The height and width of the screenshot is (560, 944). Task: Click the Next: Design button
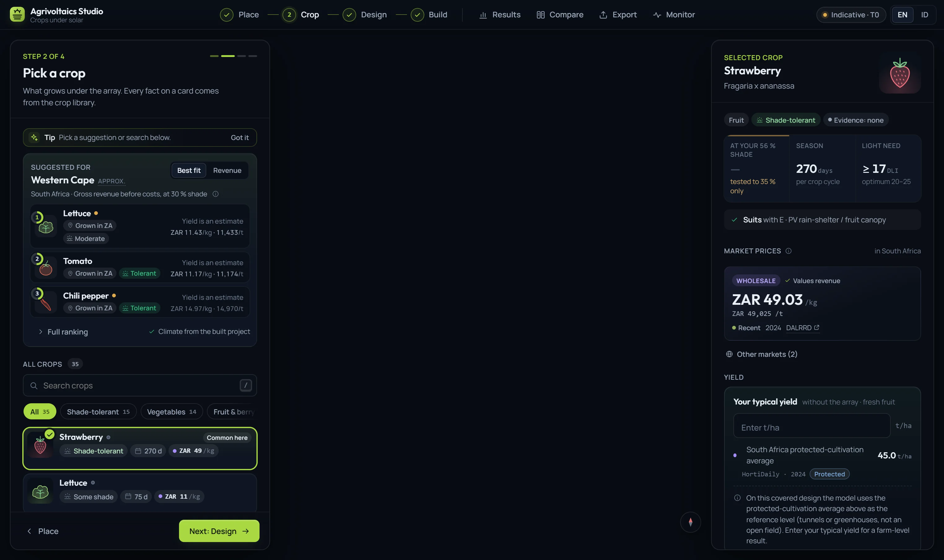point(219,531)
